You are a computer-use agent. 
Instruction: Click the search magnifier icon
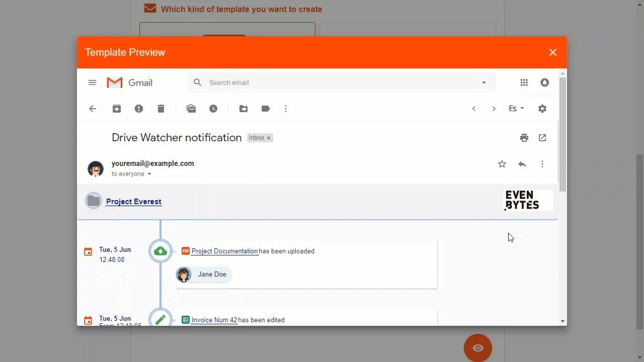[x=198, y=82]
